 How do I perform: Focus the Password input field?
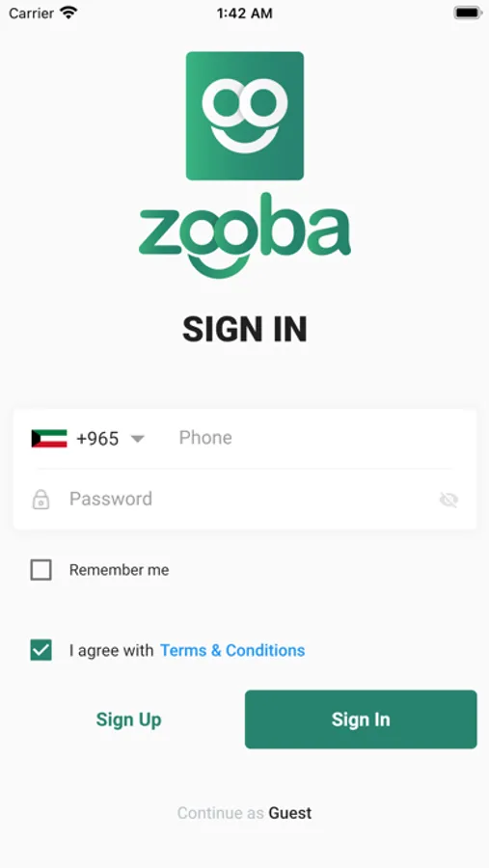pos(249,499)
